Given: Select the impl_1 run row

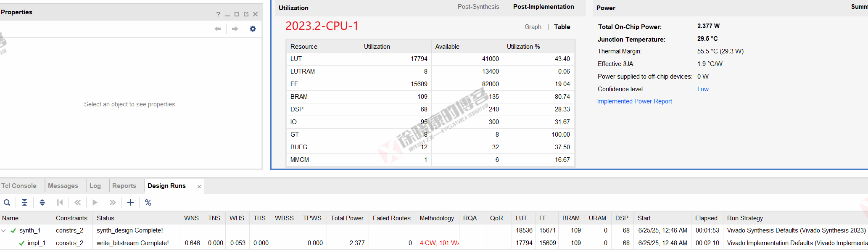Looking at the screenshot, I should click(x=434, y=243).
